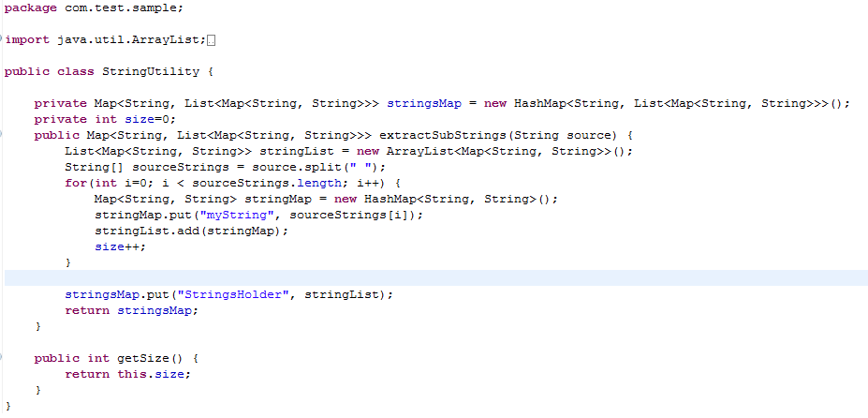Click "int" in the getSize method signature
Screen dimensions: 868x418
98,359
